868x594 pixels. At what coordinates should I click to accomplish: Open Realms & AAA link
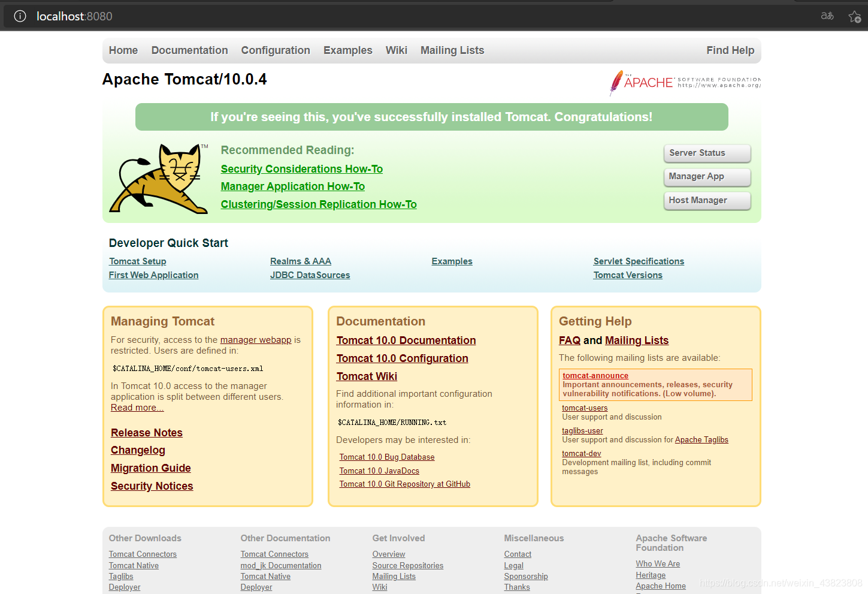click(x=301, y=261)
